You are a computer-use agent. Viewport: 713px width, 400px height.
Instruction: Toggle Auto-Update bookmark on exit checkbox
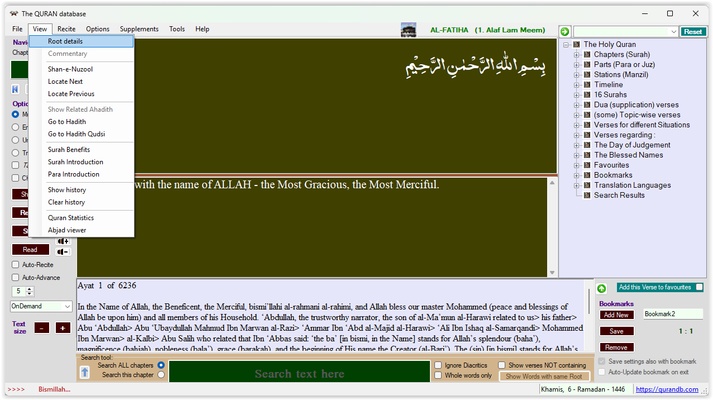(602, 372)
